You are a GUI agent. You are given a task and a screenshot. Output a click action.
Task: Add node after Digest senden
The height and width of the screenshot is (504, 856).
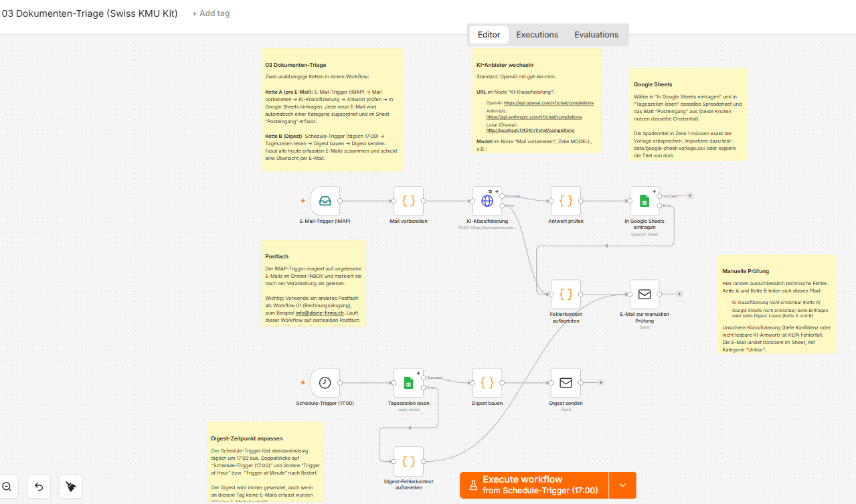(600, 383)
